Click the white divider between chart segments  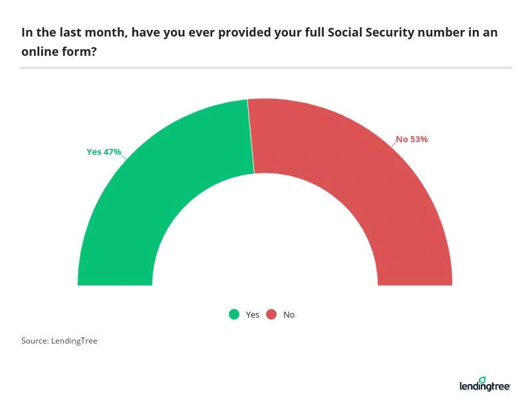pyautogui.click(x=251, y=136)
